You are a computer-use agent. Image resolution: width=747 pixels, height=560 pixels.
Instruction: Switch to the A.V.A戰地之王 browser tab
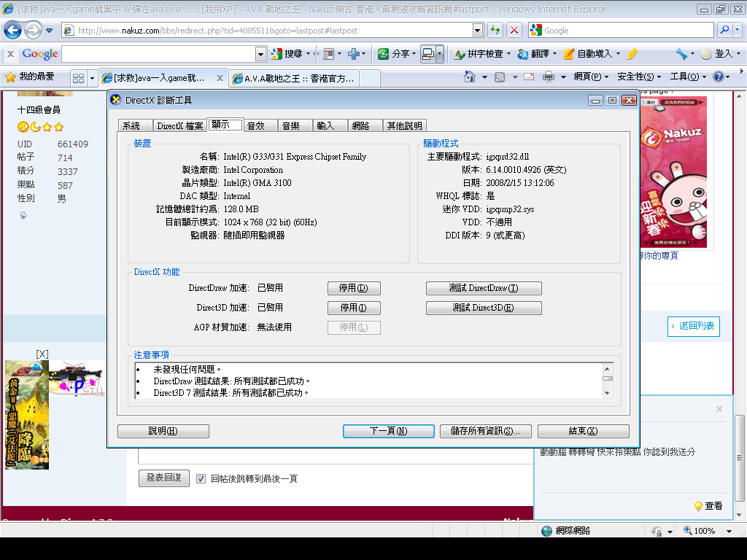point(299,78)
